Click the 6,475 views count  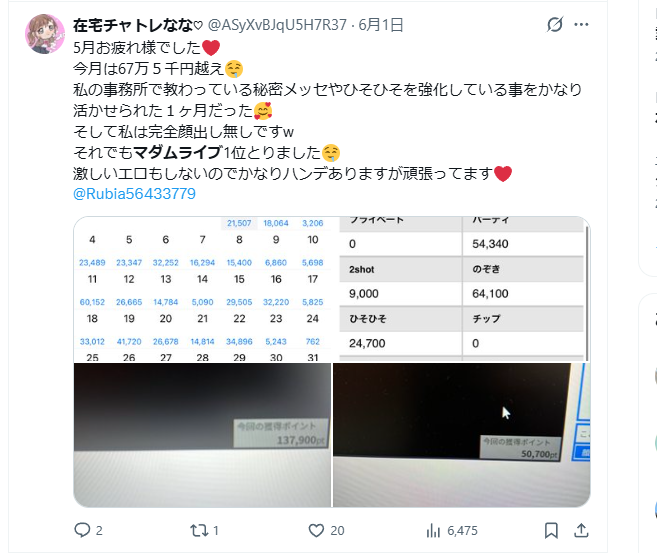462,531
